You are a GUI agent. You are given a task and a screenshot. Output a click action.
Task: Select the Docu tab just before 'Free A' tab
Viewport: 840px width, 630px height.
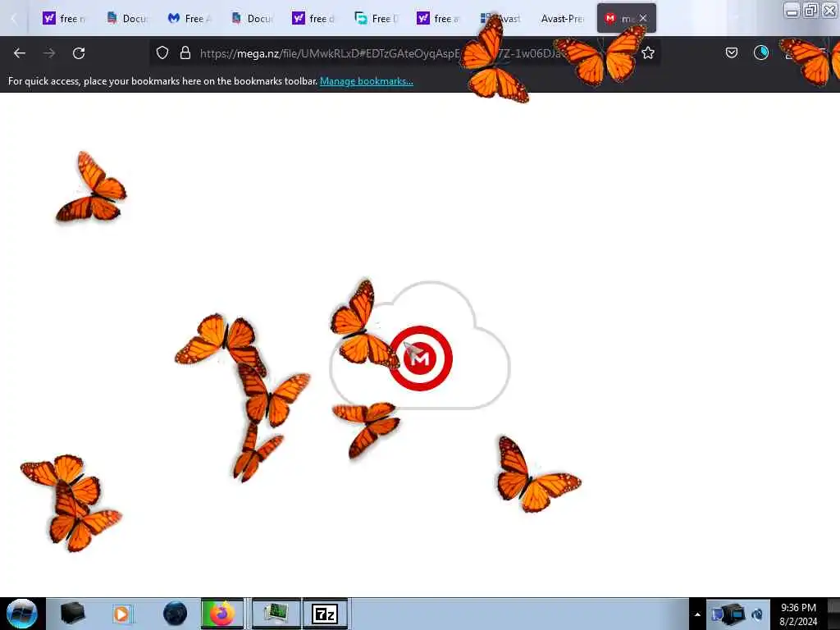(126, 18)
